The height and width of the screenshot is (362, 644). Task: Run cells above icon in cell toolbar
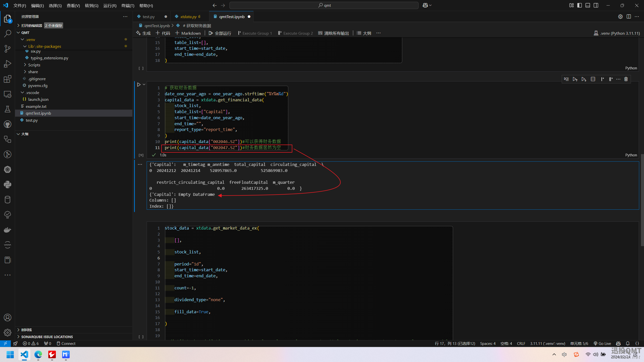coord(575,79)
